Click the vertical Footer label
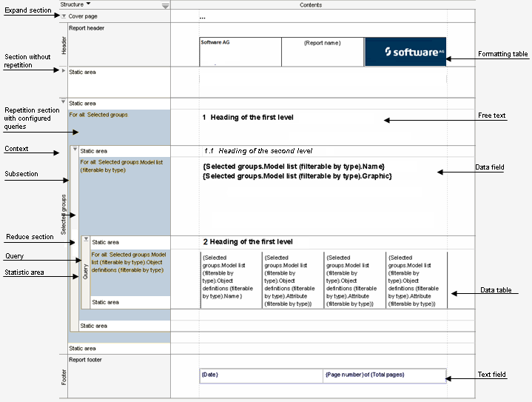This screenshot has height=402, width=532. pos(64,378)
